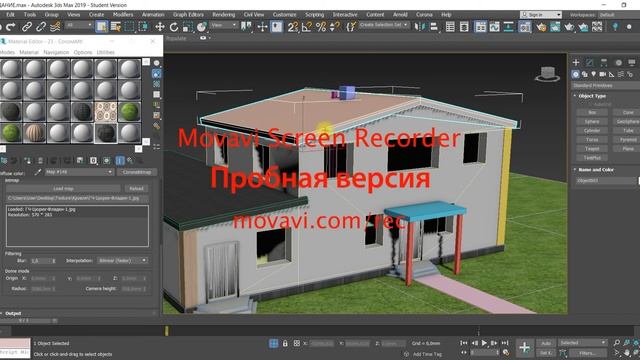Click Box primitive button
640x360 pixels.
(x=592, y=112)
